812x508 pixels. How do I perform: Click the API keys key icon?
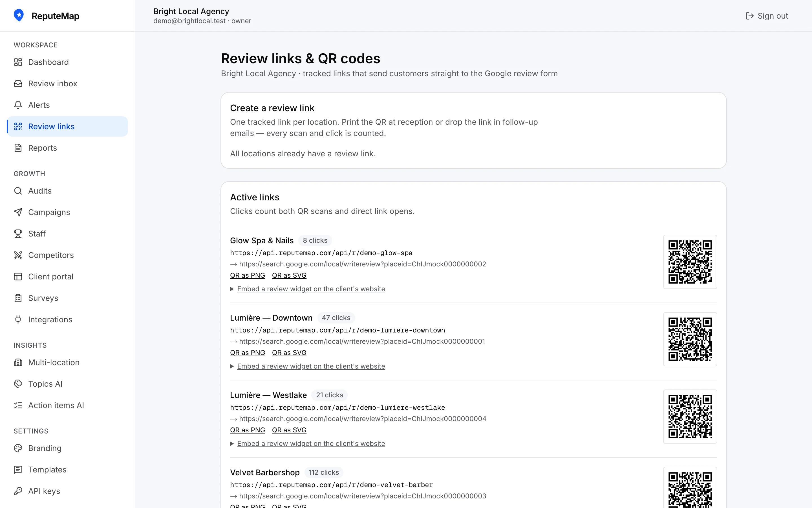pyautogui.click(x=18, y=491)
